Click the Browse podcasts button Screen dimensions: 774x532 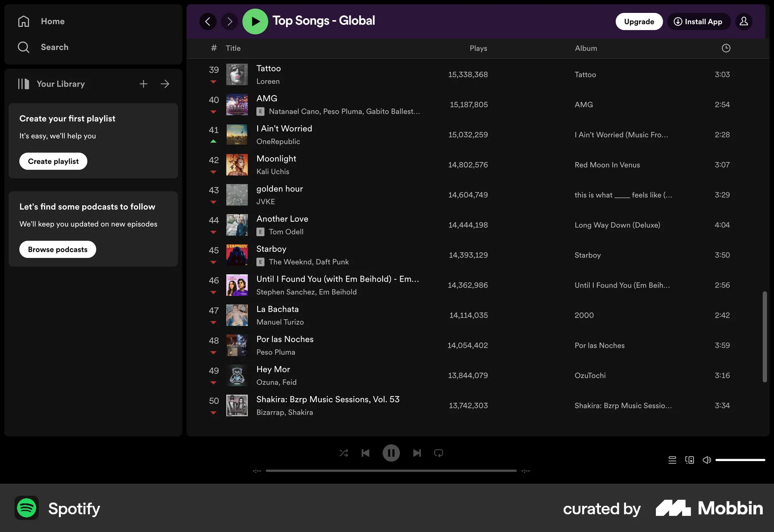(57, 249)
